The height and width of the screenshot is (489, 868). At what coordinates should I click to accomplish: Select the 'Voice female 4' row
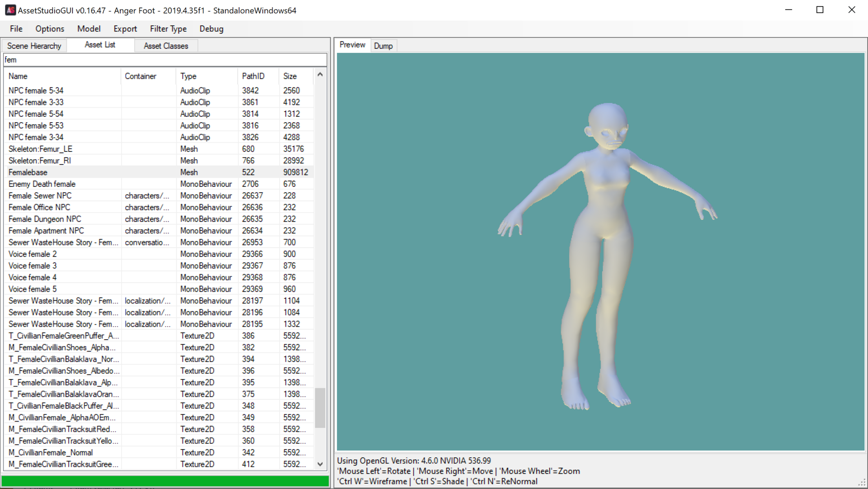tap(159, 278)
